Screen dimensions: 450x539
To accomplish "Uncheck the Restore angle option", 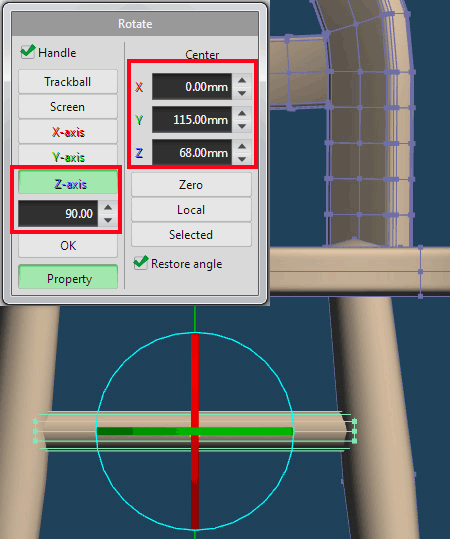I will point(141,263).
